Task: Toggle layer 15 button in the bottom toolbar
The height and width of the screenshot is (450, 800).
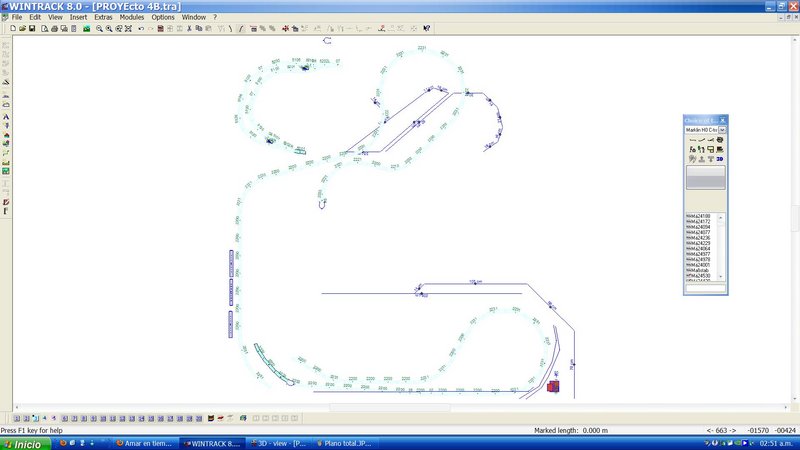Action: (x=151, y=418)
